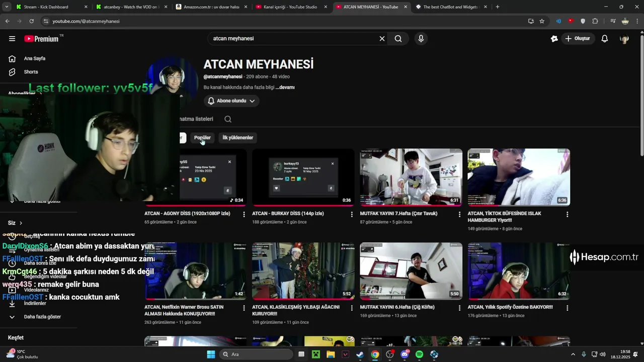Go back with the browser arrow

(x=7, y=21)
